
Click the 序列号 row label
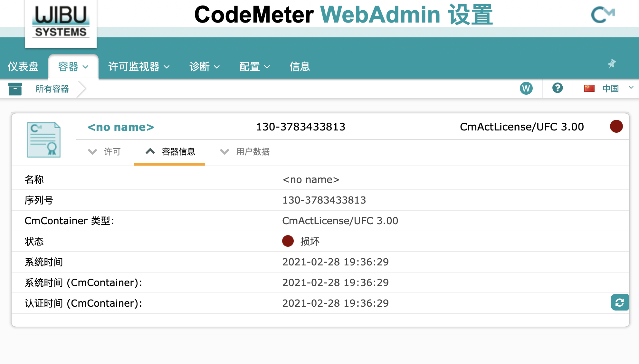coord(39,200)
